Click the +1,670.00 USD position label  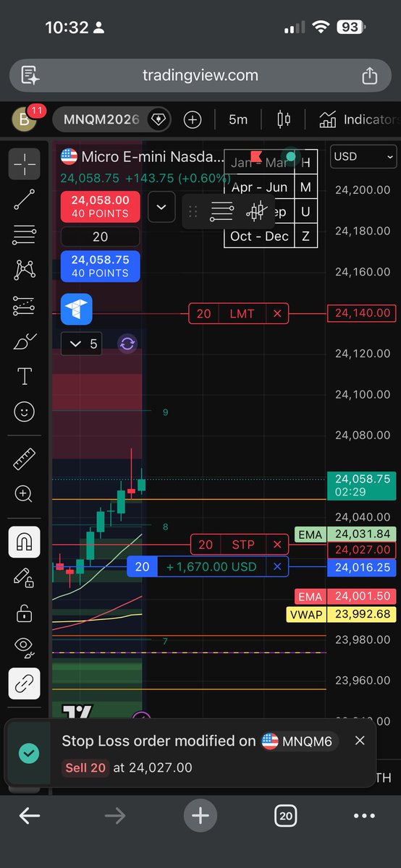click(212, 567)
